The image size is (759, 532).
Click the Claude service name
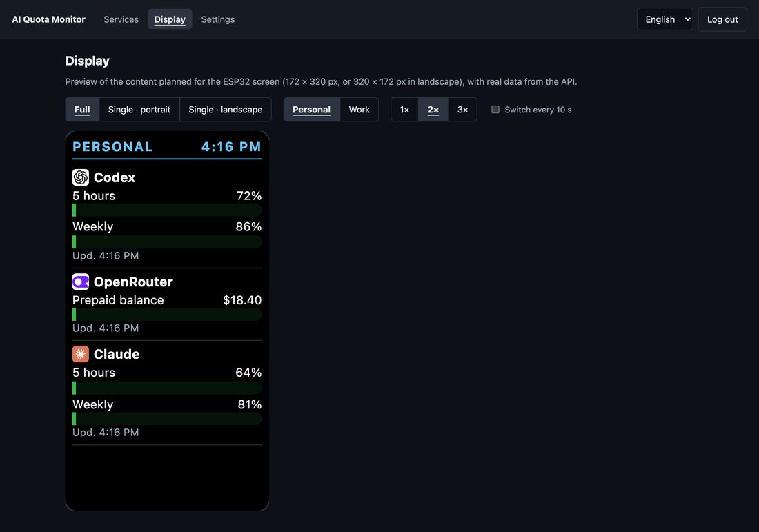[x=117, y=355]
